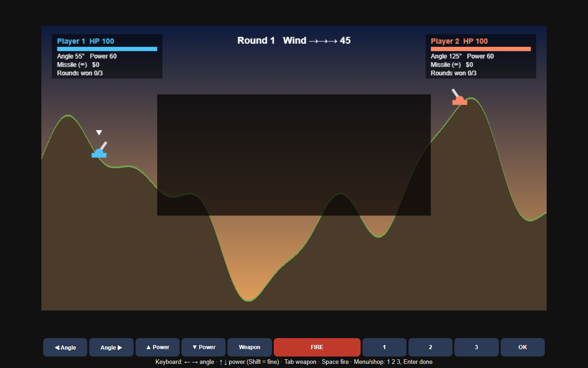The height and width of the screenshot is (368, 588).
Task: Click Player 2 orange health bar
Action: tap(481, 49)
